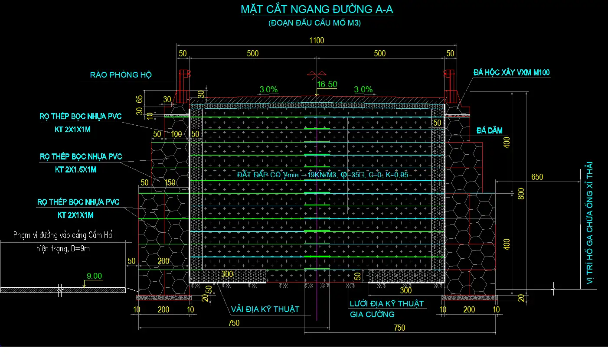Click the 9.00 elevation marker

94,276
